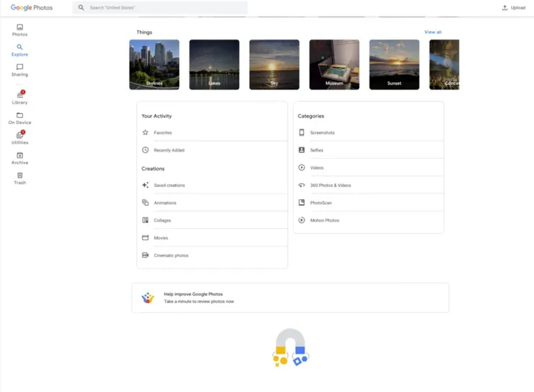The width and height of the screenshot is (534, 392).
Task: Open the Archive icon in sidebar
Action: 19,155
